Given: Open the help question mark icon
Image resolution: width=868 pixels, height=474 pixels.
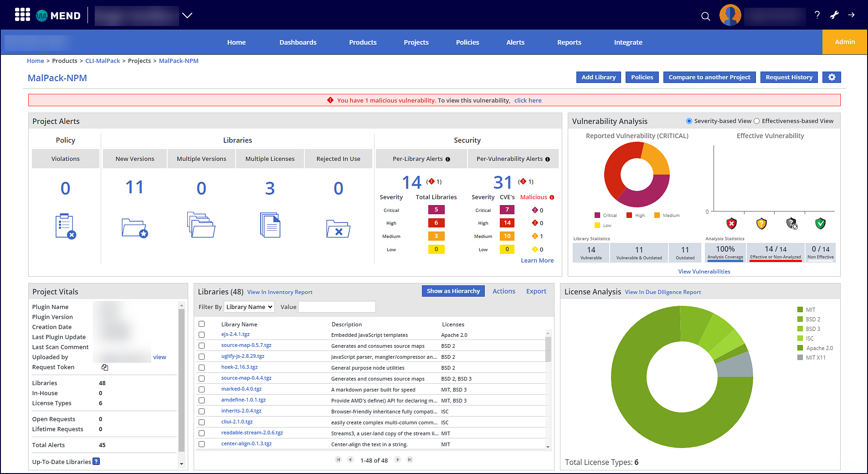Looking at the screenshot, I should coord(817,15).
